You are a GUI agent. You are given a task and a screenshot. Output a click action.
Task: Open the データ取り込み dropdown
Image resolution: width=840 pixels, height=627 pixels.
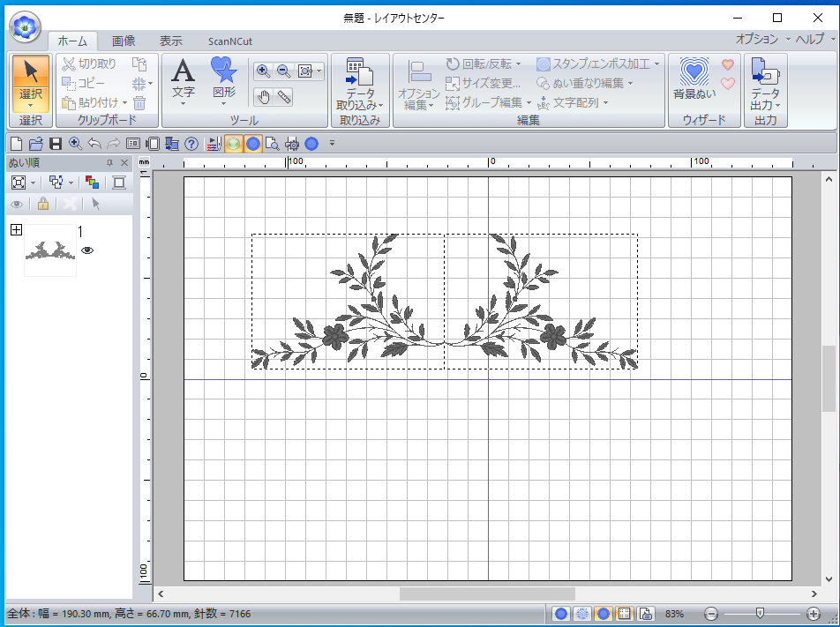(x=359, y=99)
